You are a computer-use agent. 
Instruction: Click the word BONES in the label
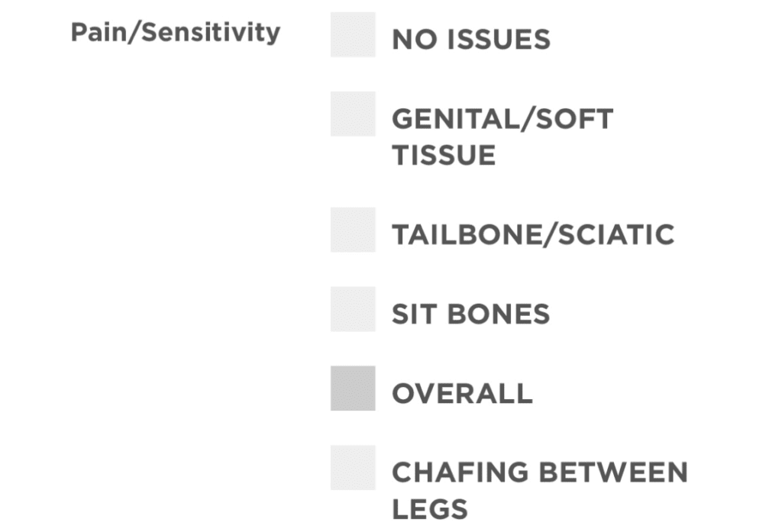pyautogui.click(x=499, y=314)
